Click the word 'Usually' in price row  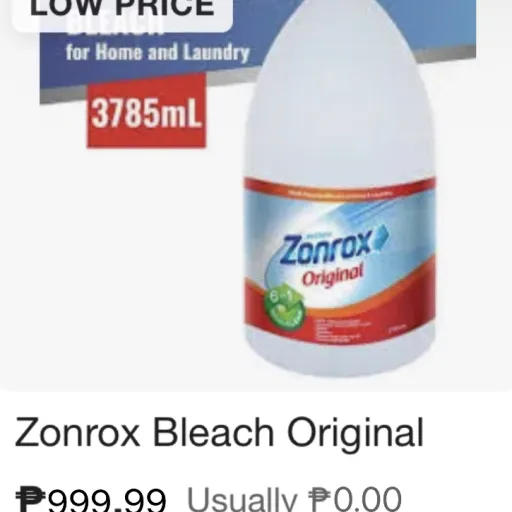click(x=242, y=499)
